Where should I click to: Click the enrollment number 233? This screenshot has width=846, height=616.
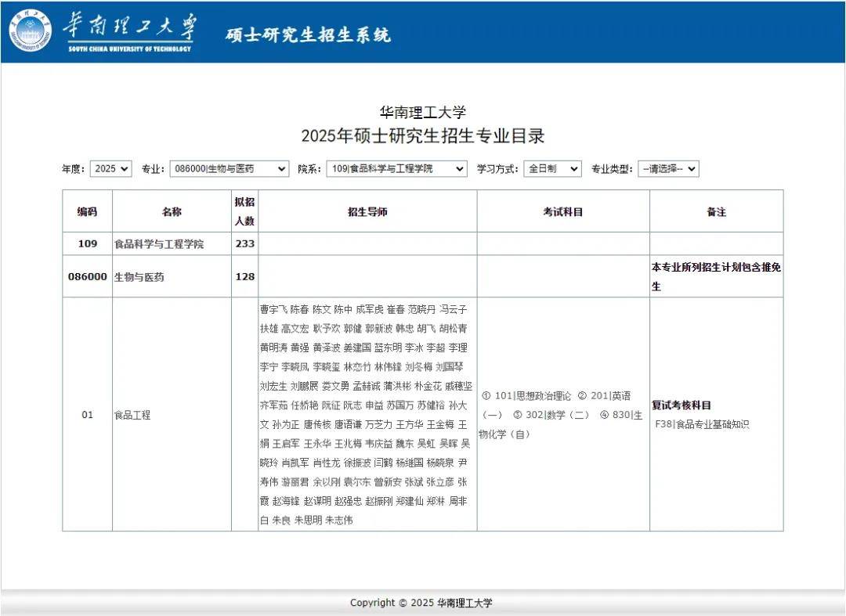(245, 243)
